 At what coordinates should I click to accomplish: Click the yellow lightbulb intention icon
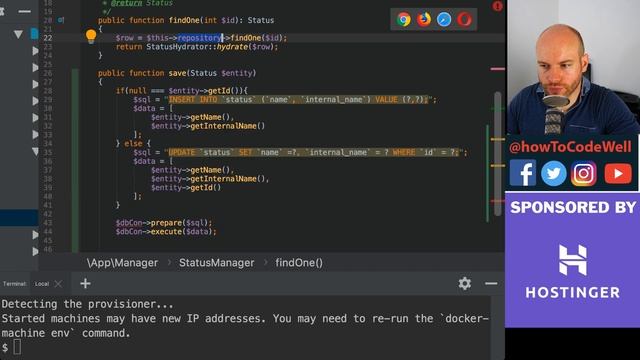(x=91, y=36)
